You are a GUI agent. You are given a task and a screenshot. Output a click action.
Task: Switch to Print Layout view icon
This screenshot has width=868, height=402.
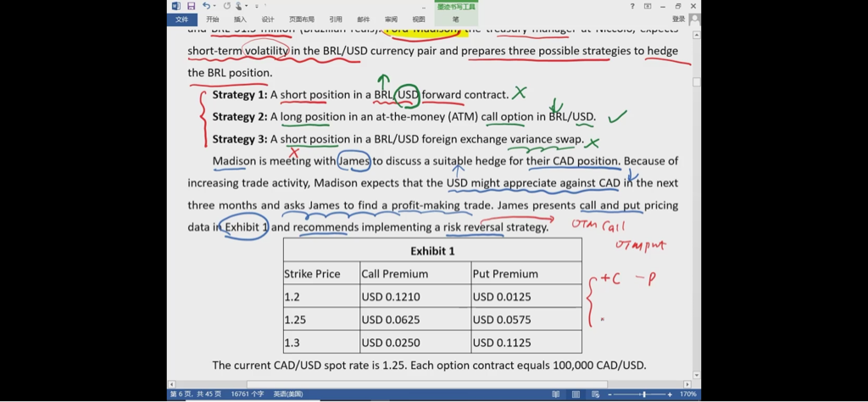[x=576, y=394]
